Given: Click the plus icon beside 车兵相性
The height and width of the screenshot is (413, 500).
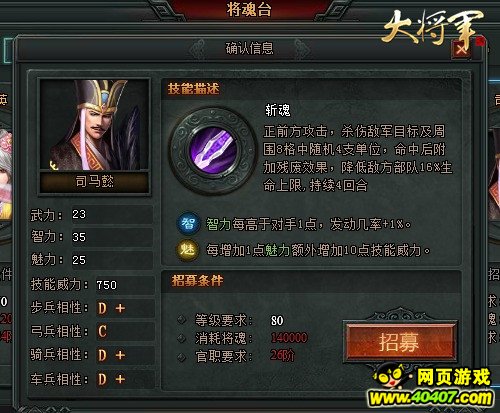Looking at the screenshot, I should pyautogui.click(x=120, y=379).
